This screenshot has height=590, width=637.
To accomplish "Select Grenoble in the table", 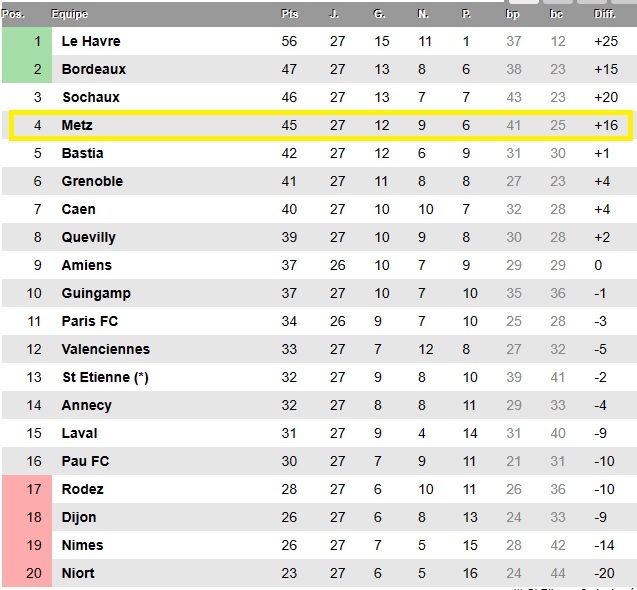I will click(x=93, y=181).
